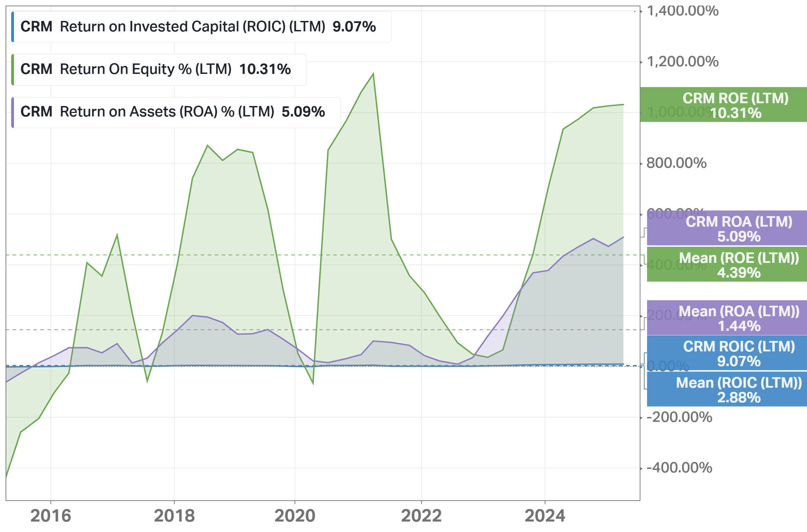The width and height of the screenshot is (807, 532).
Task: Click the 2016 label on the time axis
Action: (x=51, y=516)
